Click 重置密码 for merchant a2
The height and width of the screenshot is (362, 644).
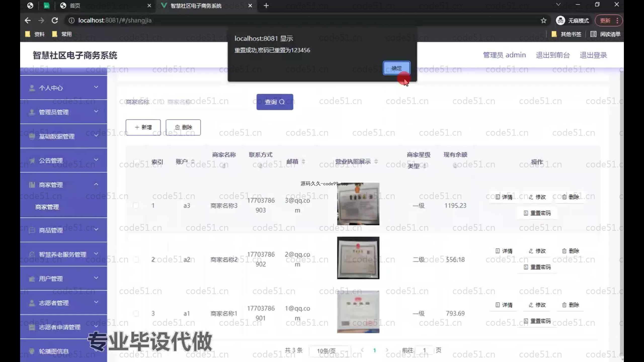(x=537, y=267)
